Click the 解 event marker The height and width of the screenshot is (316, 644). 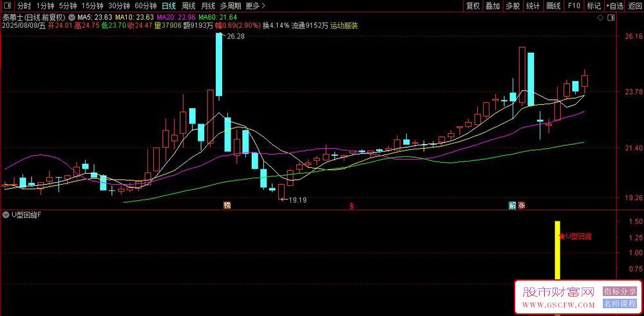click(512, 205)
